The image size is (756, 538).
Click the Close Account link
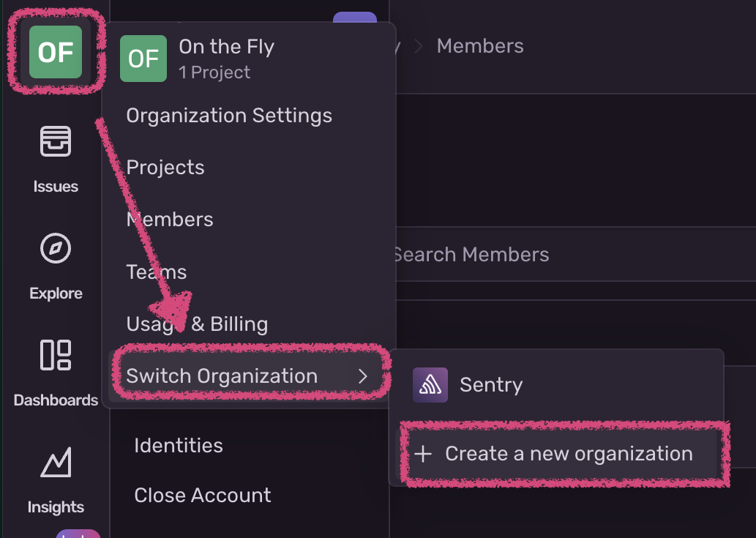coord(203,496)
